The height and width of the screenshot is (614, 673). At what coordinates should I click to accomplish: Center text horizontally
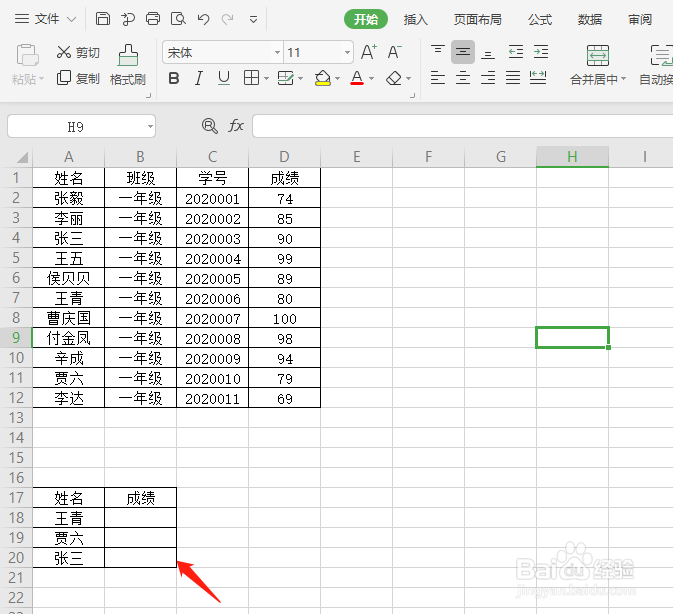(463, 78)
